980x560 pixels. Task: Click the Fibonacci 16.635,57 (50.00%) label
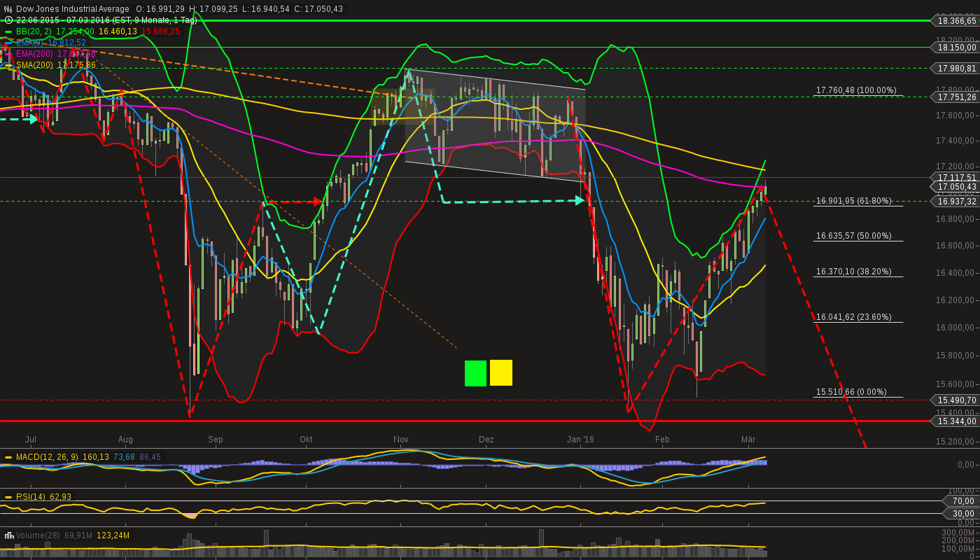coord(854,236)
